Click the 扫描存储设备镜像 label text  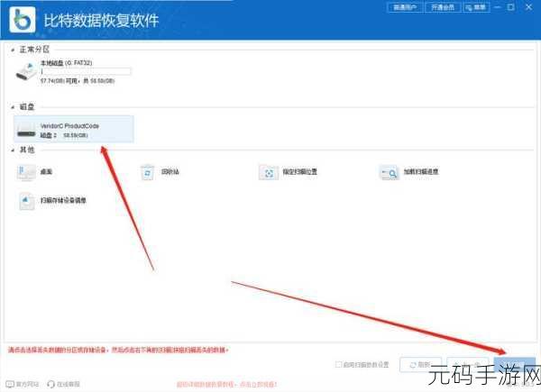tap(63, 200)
